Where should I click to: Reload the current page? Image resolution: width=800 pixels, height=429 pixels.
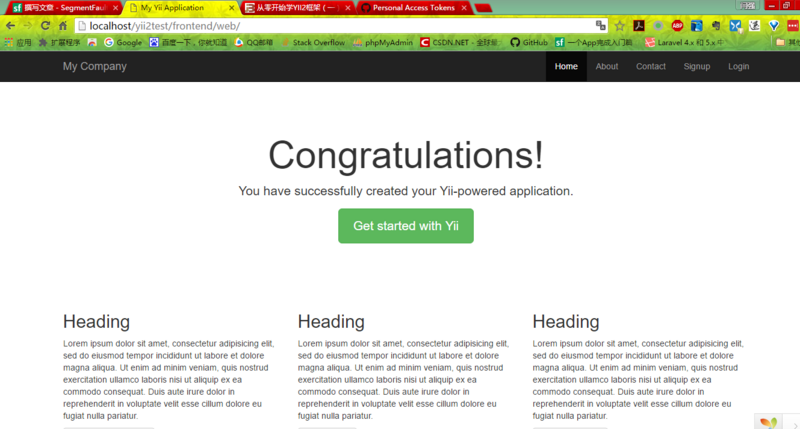pos(45,26)
